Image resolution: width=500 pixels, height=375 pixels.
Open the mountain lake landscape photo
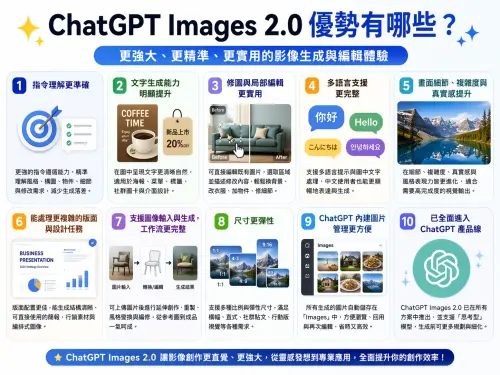click(x=444, y=133)
